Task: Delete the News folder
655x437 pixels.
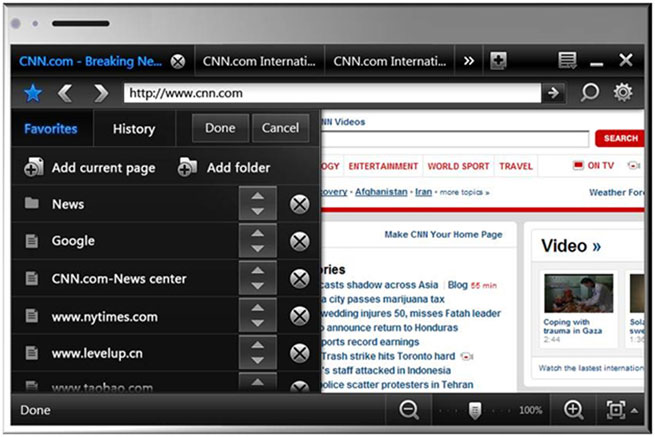Action: (x=300, y=204)
